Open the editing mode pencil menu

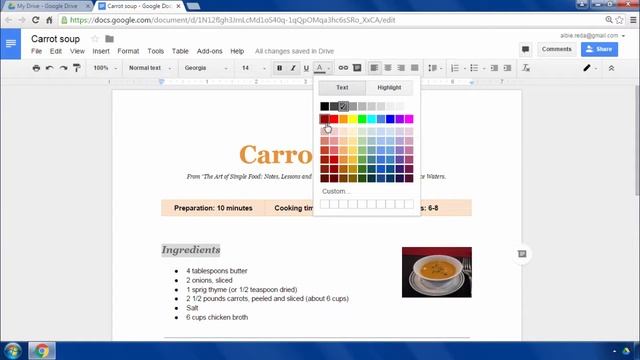click(x=590, y=68)
